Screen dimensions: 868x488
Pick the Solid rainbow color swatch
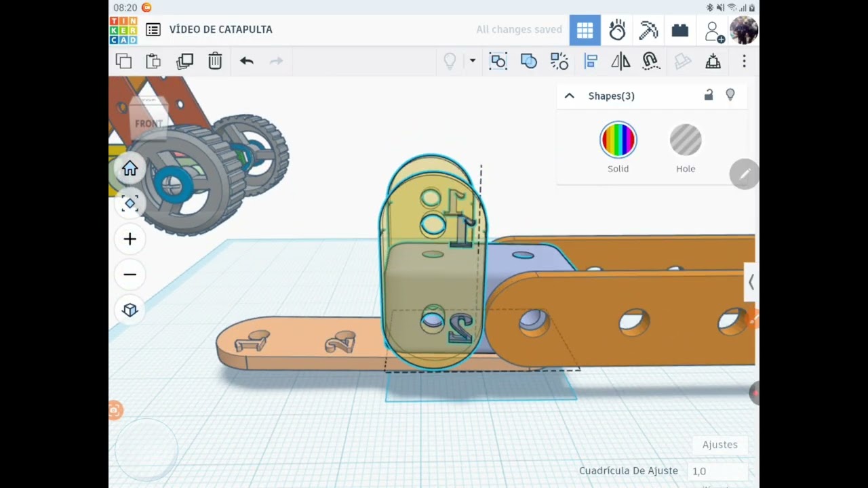click(618, 140)
